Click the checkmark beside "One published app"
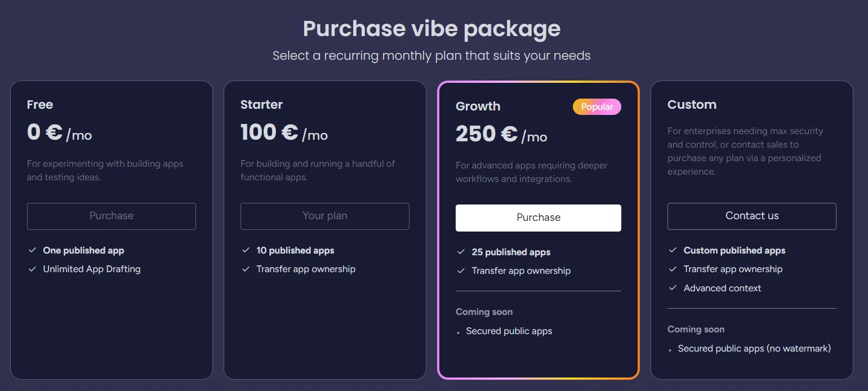868x391 pixels. click(32, 250)
